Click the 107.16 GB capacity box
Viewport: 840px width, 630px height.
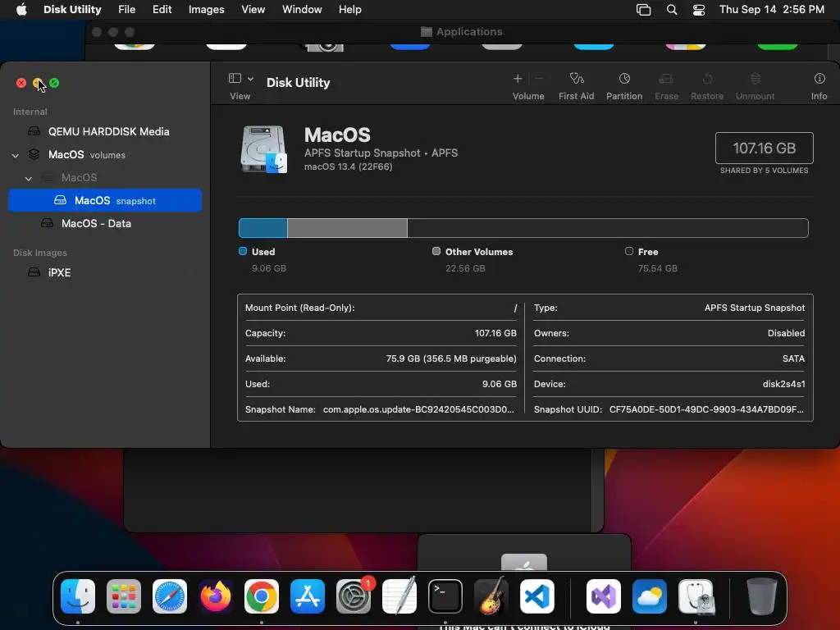pos(764,148)
